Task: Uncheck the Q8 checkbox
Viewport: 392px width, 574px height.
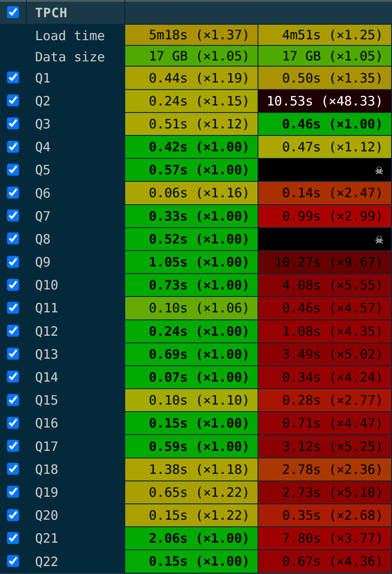Action: [13, 239]
